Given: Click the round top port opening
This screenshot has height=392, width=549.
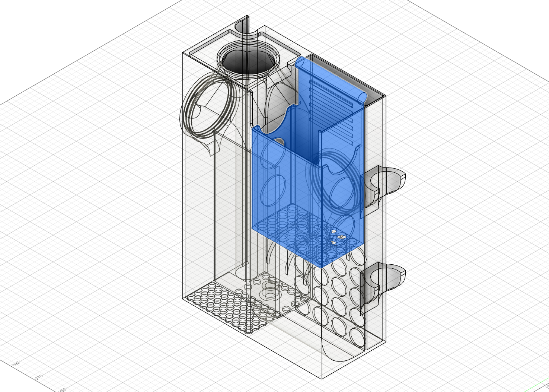Looking at the screenshot, I should (x=248, y=60).
